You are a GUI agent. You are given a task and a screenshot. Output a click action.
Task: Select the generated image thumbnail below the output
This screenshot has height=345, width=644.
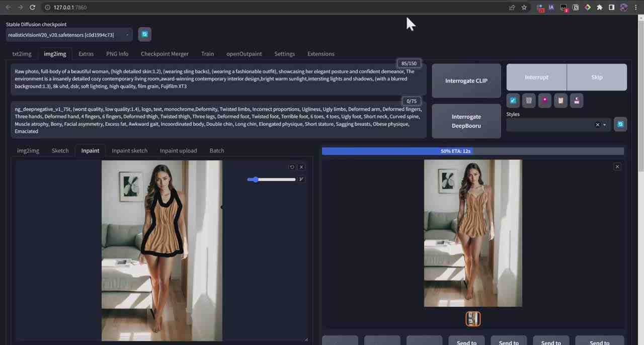pos(473,318)
